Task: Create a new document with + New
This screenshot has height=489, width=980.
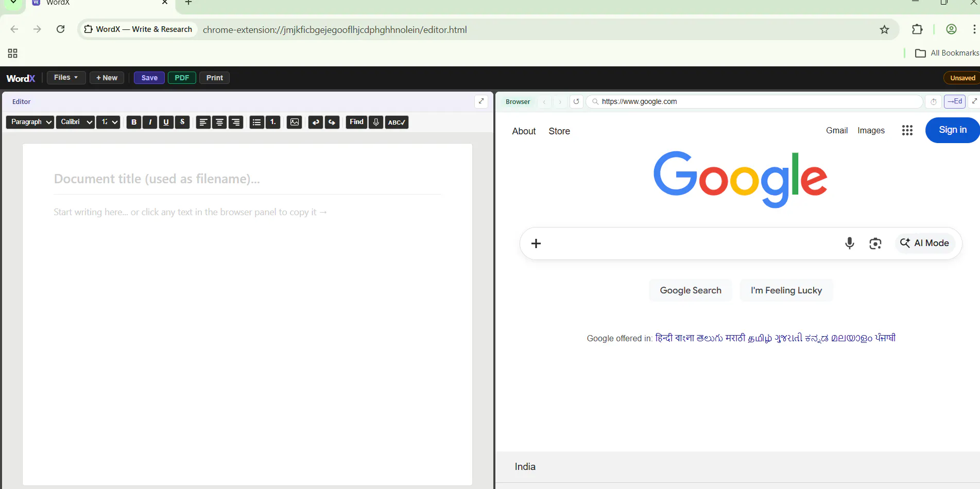Action: 107,78
